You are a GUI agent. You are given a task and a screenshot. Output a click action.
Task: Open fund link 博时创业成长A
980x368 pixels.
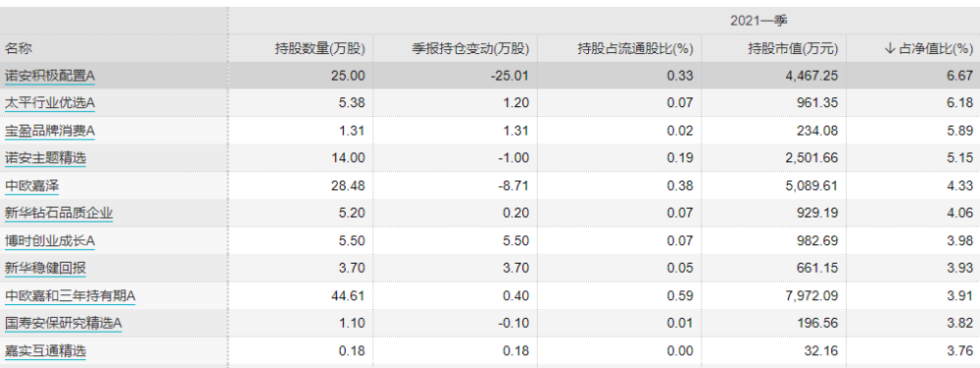49,241
